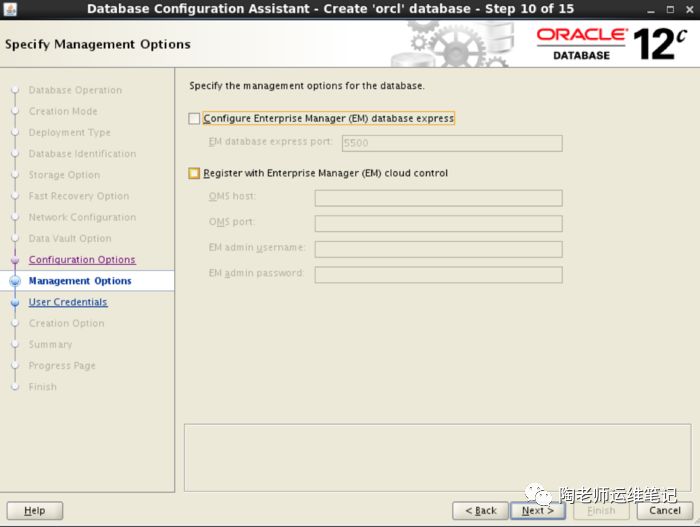
Task: Go back with the Back button
Action: pos(481,510)
